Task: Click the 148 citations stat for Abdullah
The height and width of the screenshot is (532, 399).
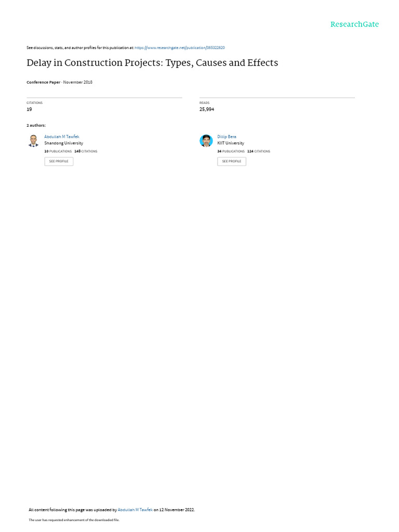Action: point(86,151)
